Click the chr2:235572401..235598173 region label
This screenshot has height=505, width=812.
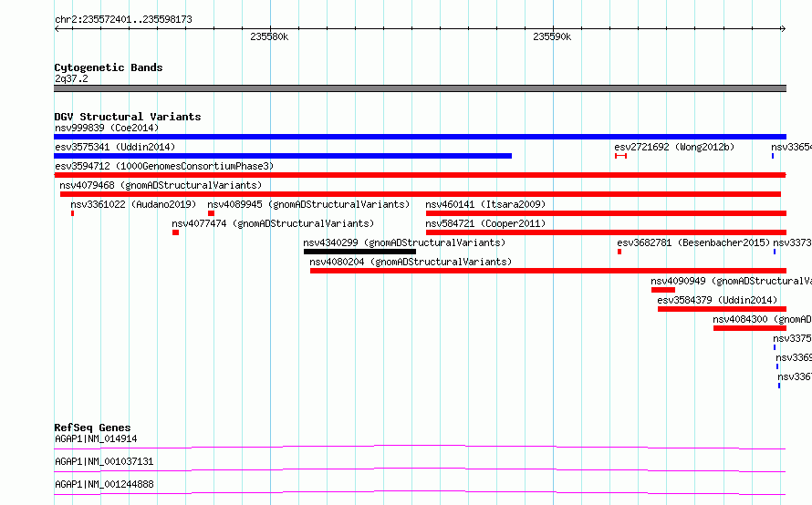[123, 19]
